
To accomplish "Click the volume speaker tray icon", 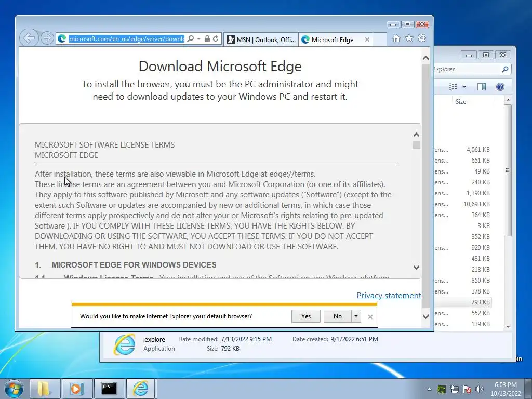I will click(x=480, y=389).
